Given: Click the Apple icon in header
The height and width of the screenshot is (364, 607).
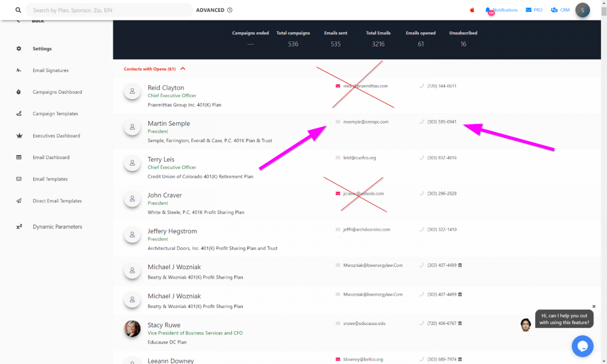Looking at the screenshot, I should [472, 10].
